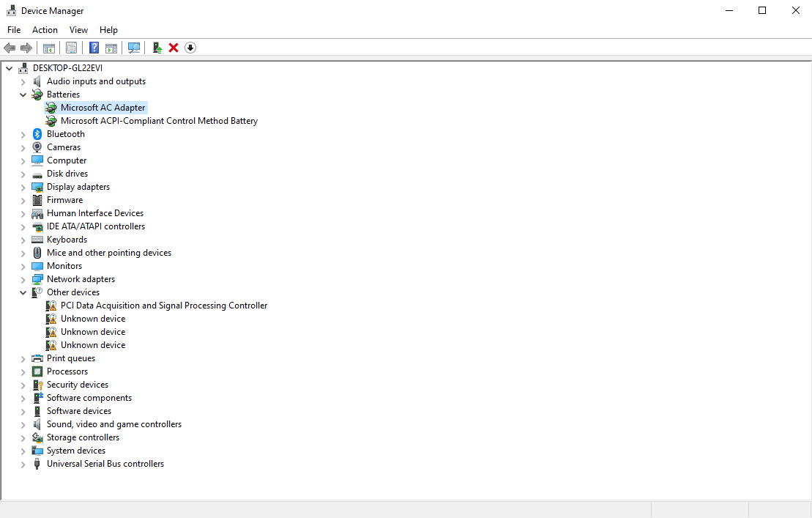Select the Firmware label

(x=64, y=200)
